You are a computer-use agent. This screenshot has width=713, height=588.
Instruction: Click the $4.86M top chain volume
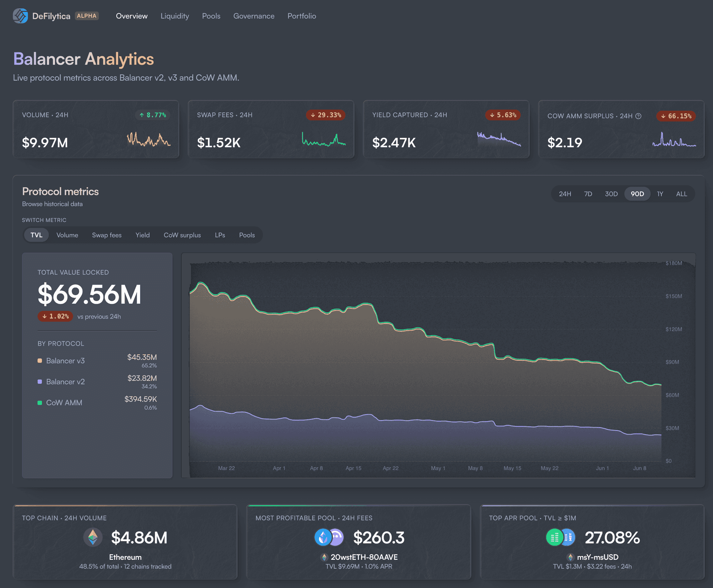pos(139,537)
